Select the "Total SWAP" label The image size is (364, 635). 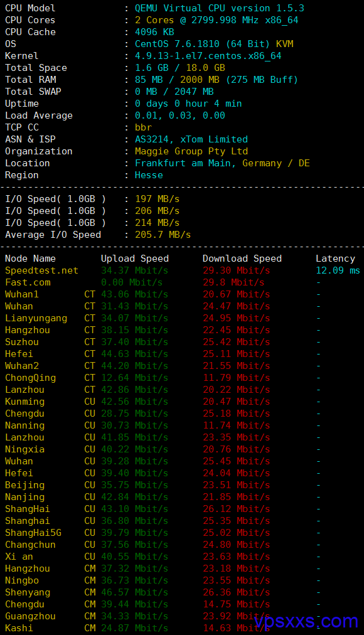33,92
